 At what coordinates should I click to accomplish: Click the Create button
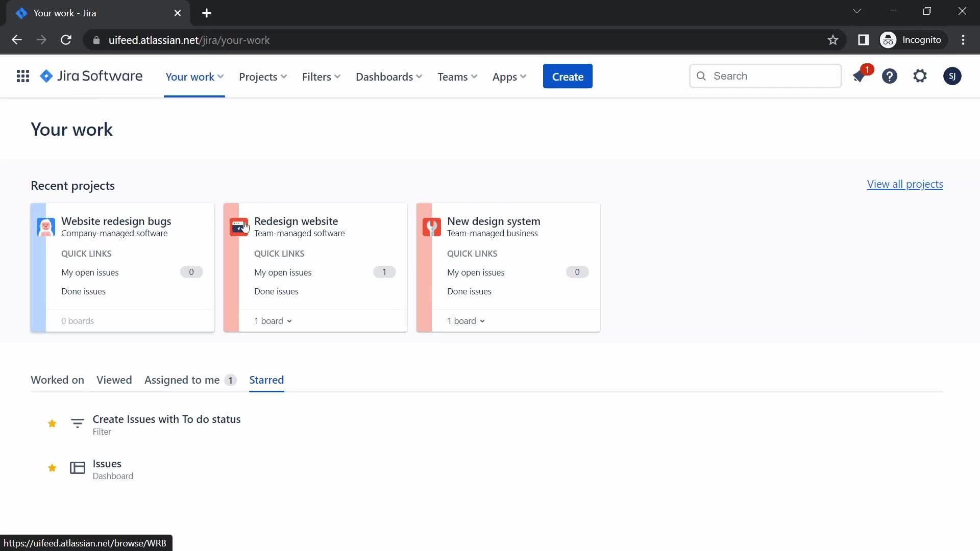tap(568, 76)
